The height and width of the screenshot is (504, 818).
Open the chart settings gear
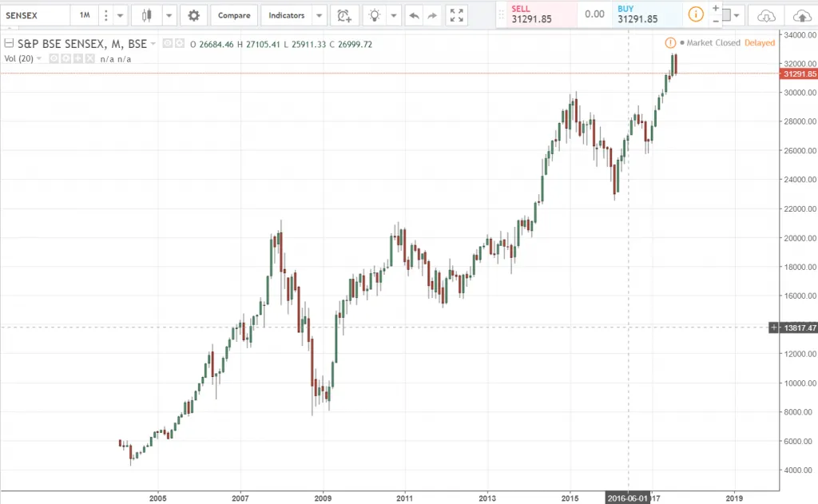pos(193,14)
